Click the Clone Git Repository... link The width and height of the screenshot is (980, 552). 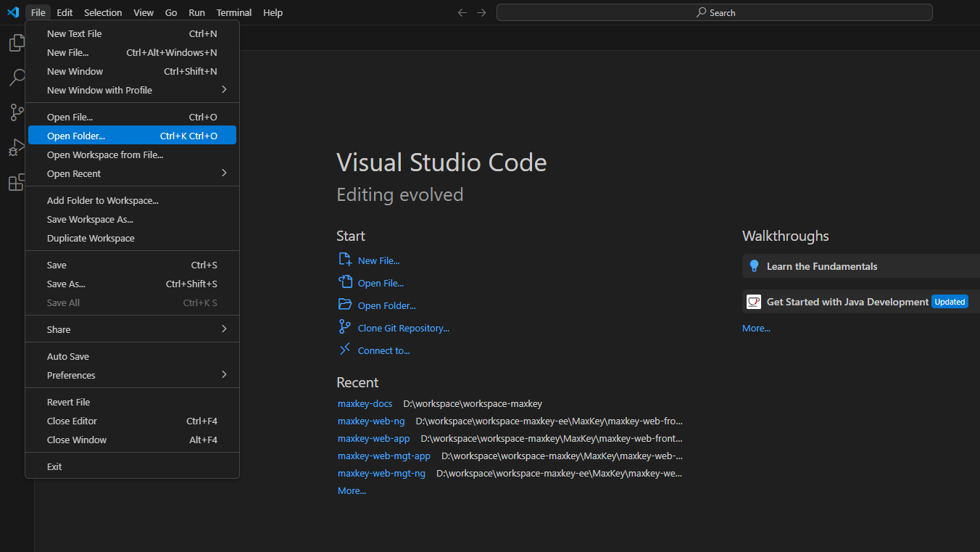click(x=404, y=328)
